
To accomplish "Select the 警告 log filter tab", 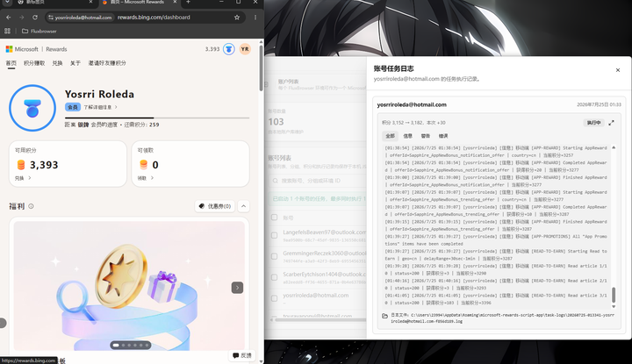I will (426, 136).
